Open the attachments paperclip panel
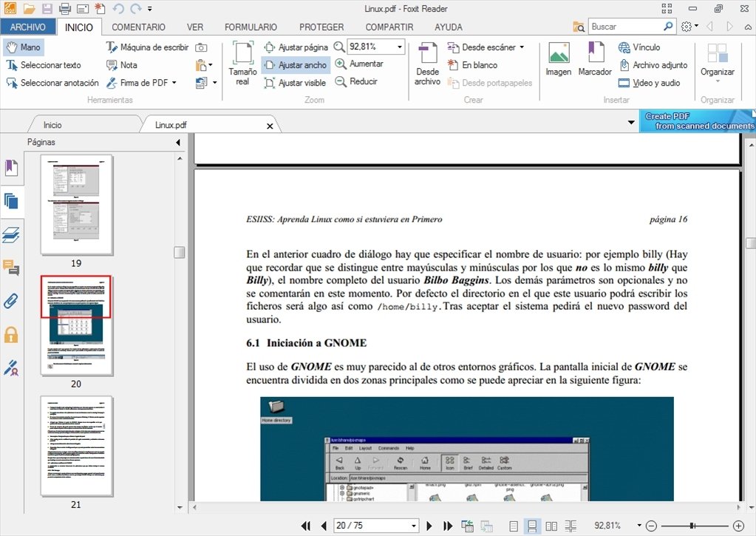This screenshot has height=536, width=756. click(x=11, y=301)
